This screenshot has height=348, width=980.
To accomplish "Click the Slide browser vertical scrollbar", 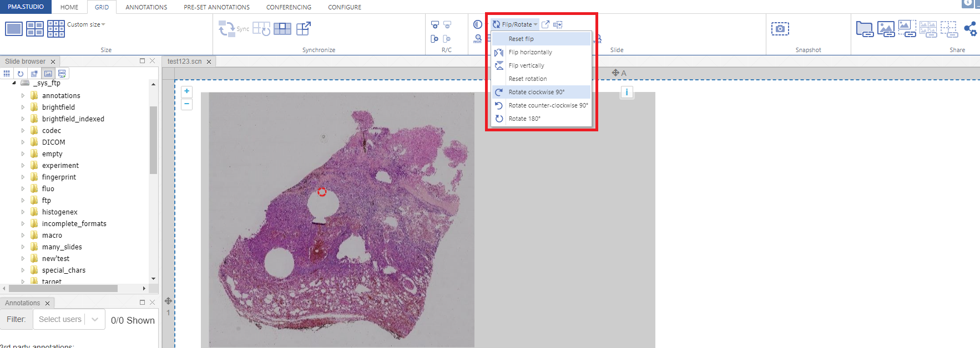I will tap(153, 140).
